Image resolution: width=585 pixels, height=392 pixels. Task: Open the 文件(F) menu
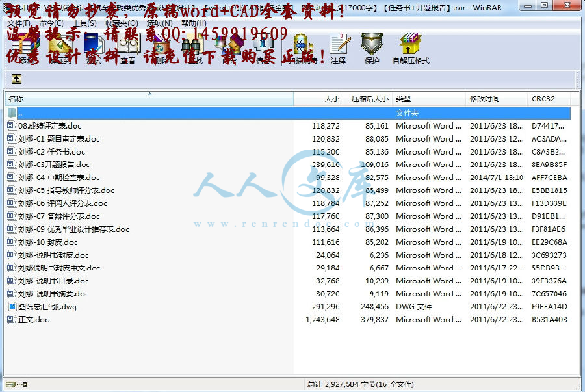(x=19, y=23)
